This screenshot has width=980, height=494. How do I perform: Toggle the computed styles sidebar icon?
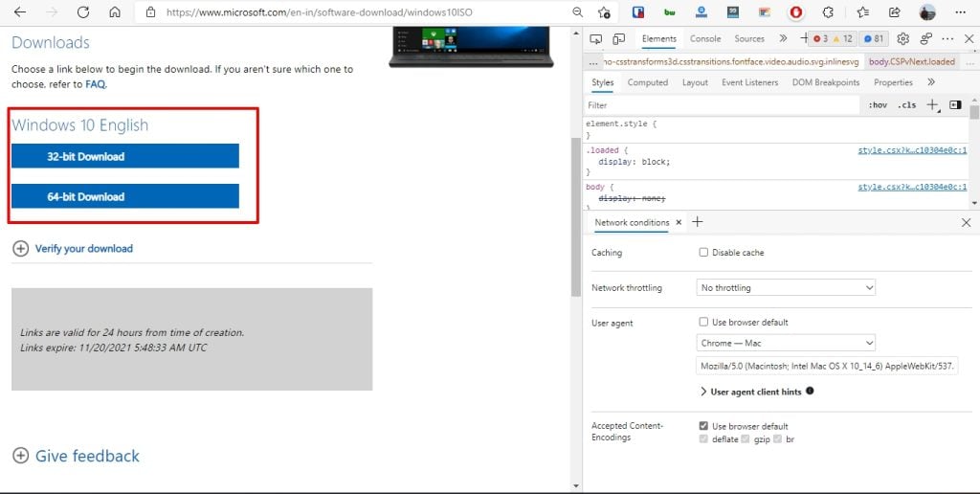click(x=955, y=105)
